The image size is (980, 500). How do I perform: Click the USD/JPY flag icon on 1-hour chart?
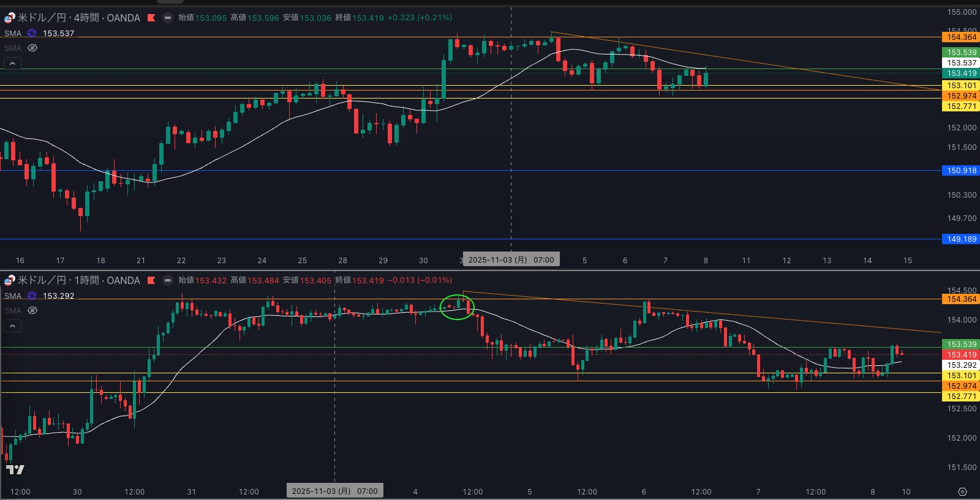(x=10, y=280)
